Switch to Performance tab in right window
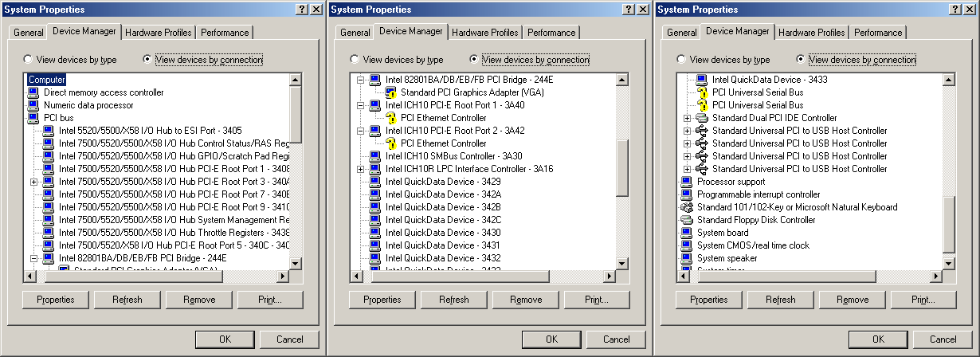 point(878,33)
